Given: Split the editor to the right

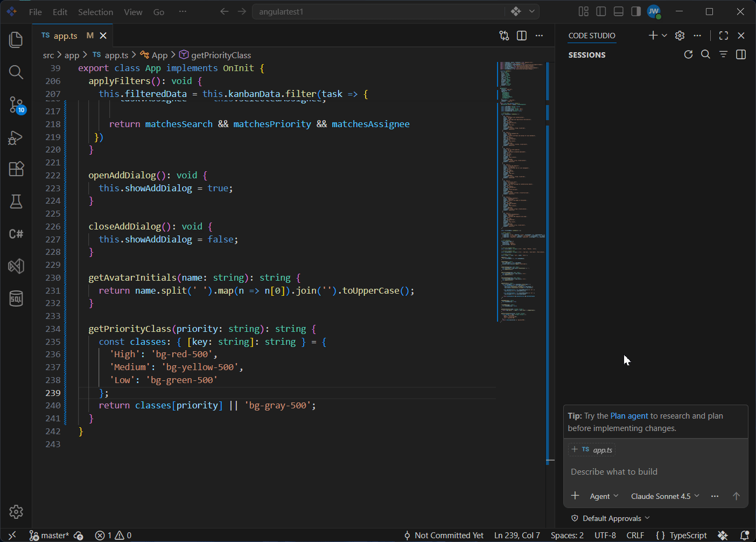Looking at the screenshot, I should 522,36.
